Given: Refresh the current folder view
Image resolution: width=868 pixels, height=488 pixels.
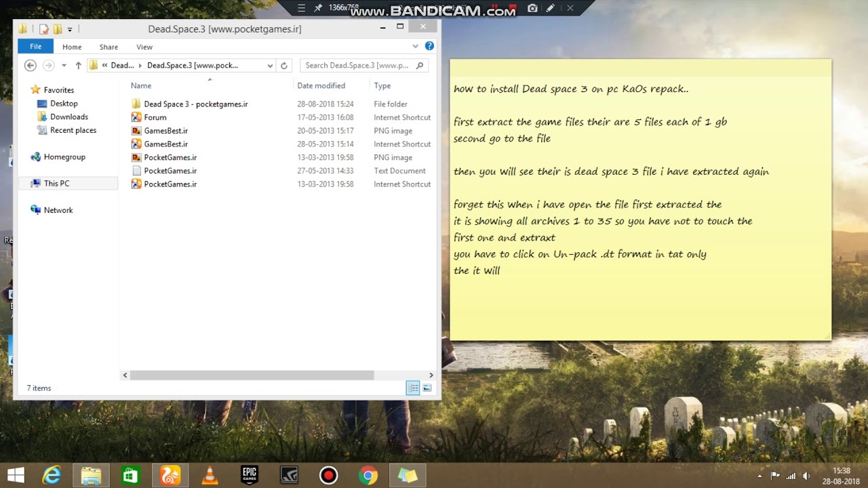Looking at the screenshot, I should click(x=284, y=65).
